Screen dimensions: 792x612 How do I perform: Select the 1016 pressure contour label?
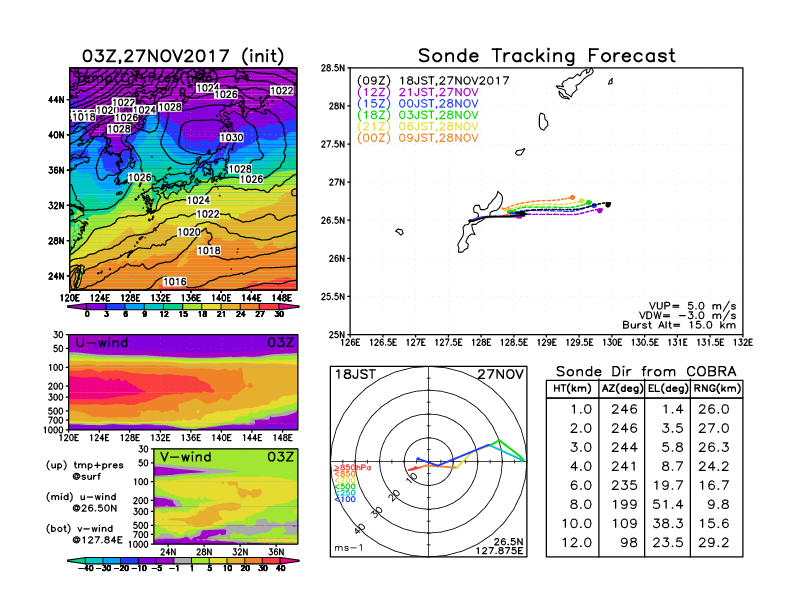point(175,282)
